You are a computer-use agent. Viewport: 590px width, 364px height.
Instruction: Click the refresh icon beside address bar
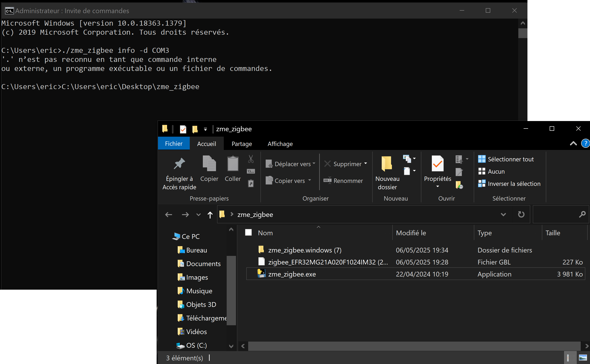(x=521, y=214)
